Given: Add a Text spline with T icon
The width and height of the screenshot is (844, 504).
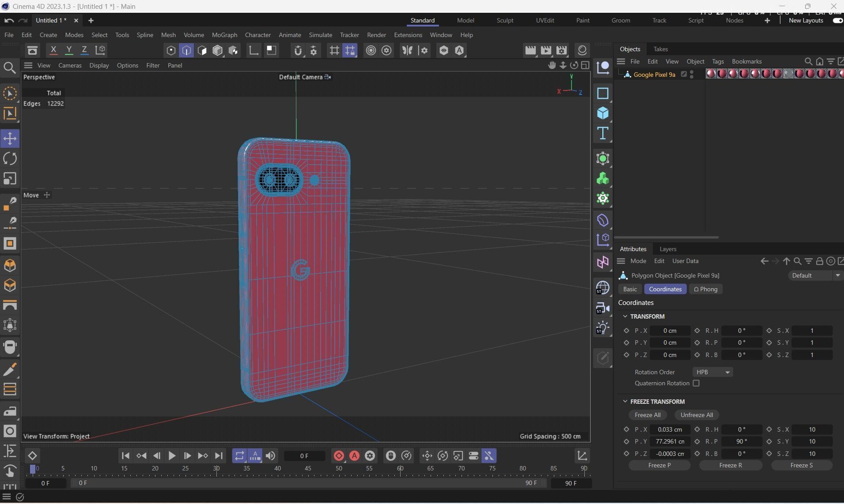Looking at the screenshot, I should [x=603, y=133].
